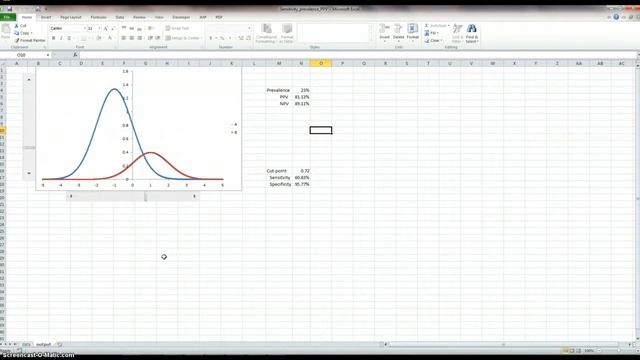Decrease decimal places
Image resolution: width=640 pixels, height=360 pixels.
248,38
